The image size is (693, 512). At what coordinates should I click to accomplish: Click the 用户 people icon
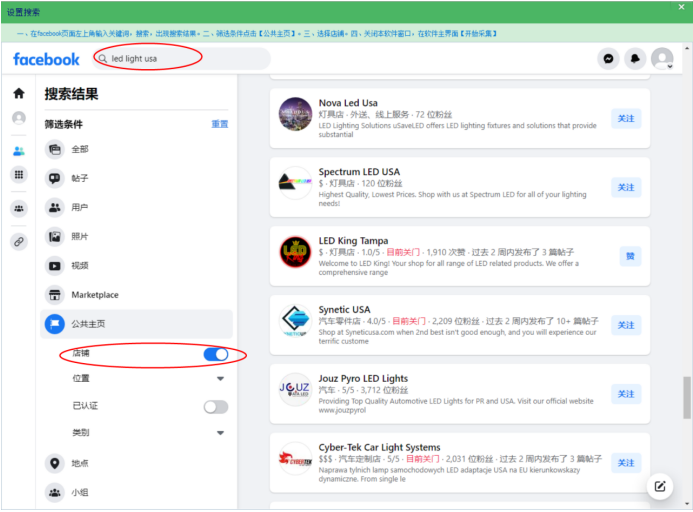click(x=54, y=207)
